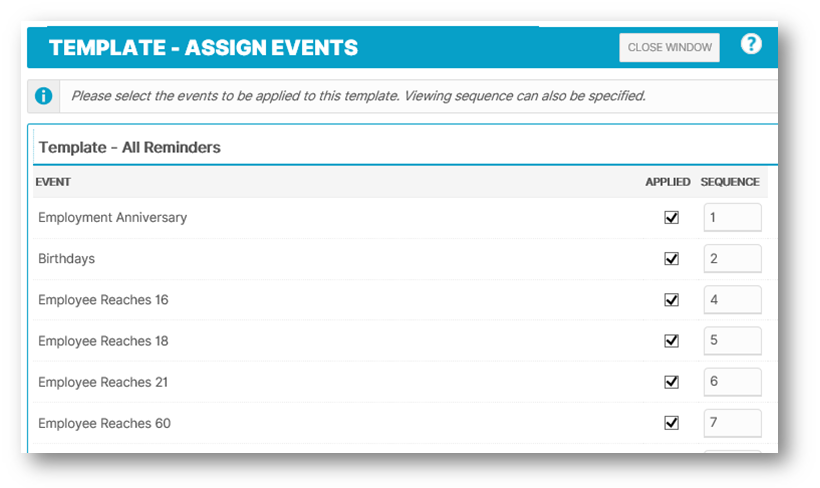Focus sequence input for Employee Reaches 60

(x=732, y=423)
